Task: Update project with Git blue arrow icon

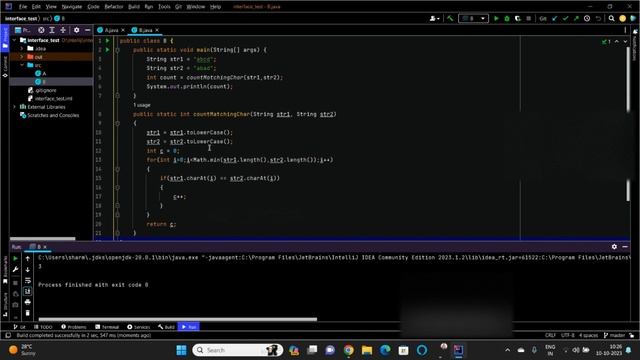Action: coord(555,18)
